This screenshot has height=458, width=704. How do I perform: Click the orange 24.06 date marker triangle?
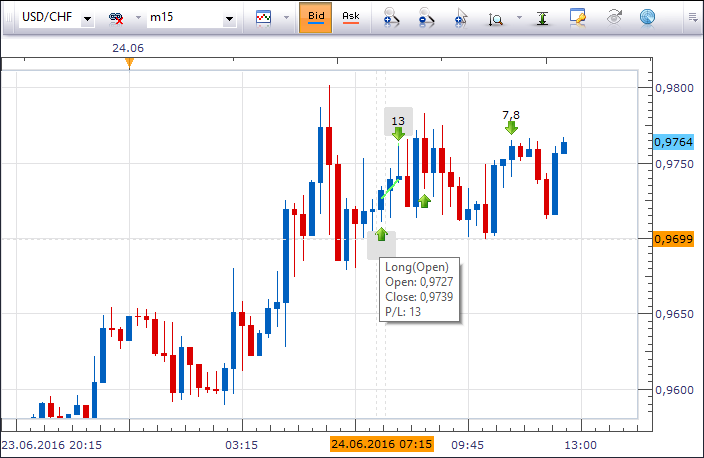click(x=129, y=63)
